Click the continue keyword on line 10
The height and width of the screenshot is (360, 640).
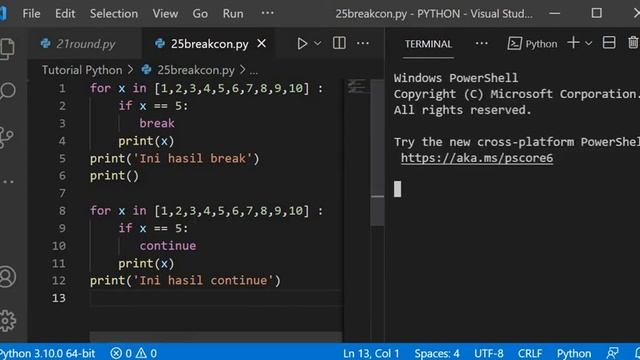[x=168, y=246]
